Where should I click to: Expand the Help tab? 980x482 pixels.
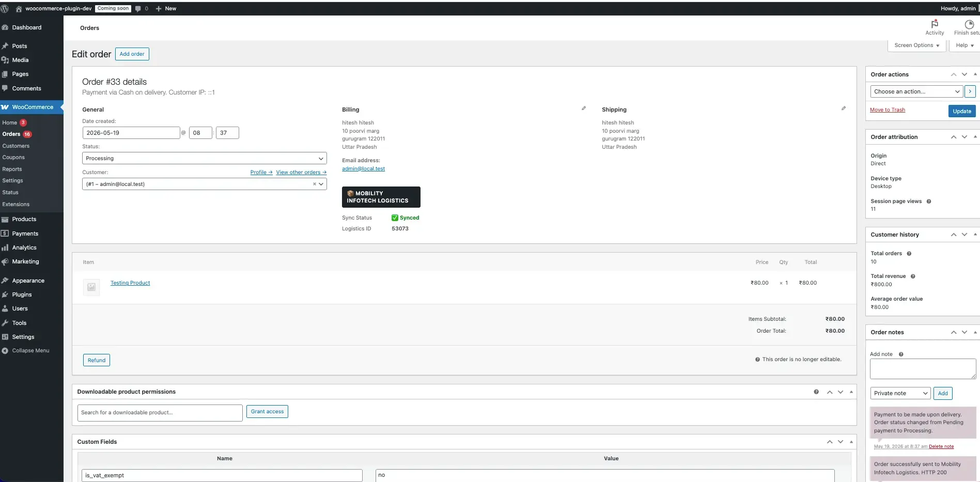point(965,45)
